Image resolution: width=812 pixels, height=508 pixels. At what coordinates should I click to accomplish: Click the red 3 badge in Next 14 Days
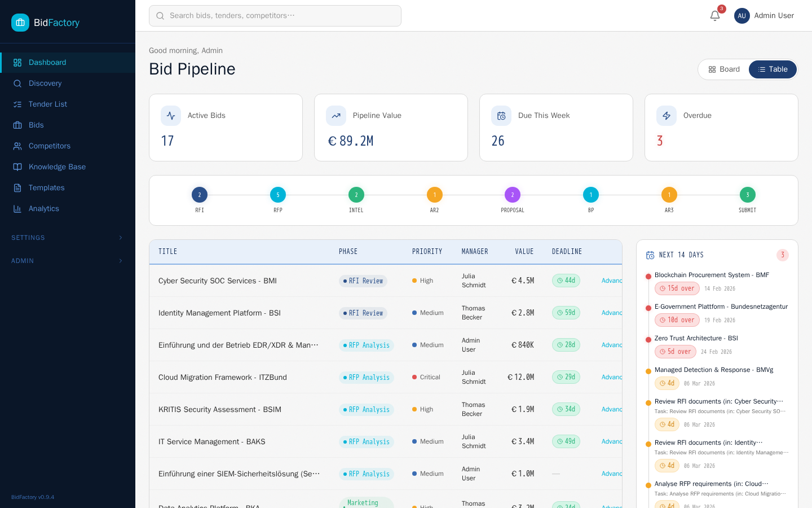(x=783, y=255)
